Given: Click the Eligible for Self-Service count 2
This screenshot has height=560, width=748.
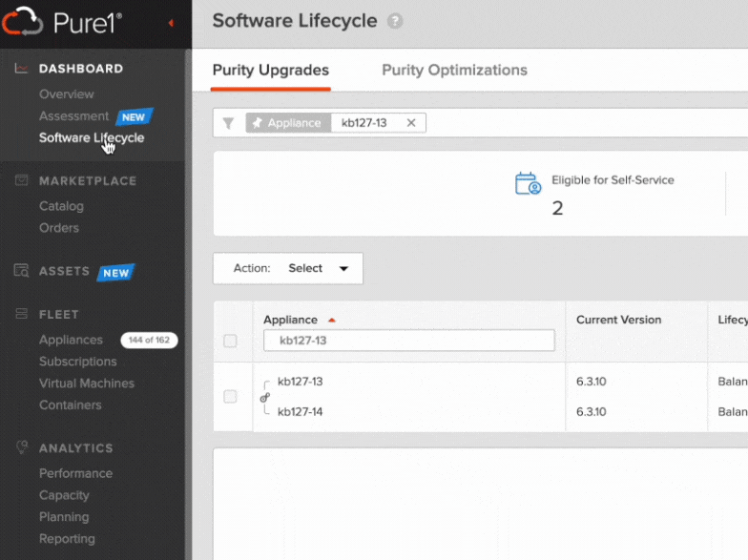Looking at the screenshot, I should pos(557,208).
